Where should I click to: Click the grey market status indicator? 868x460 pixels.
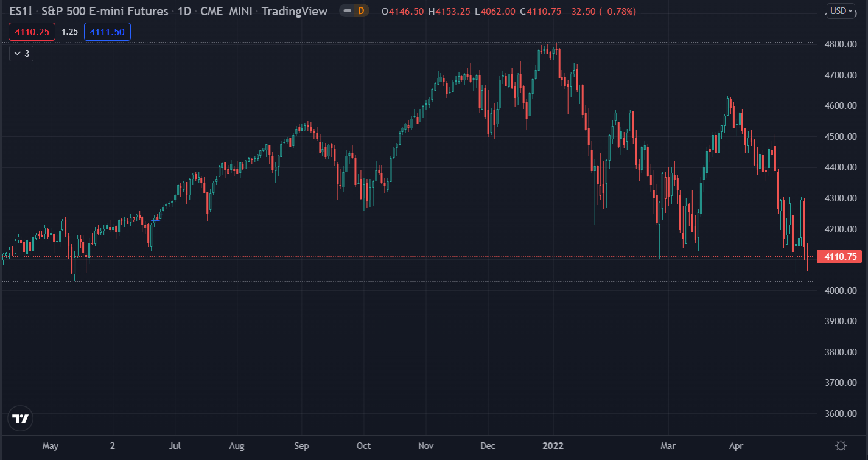coord(346,11)
